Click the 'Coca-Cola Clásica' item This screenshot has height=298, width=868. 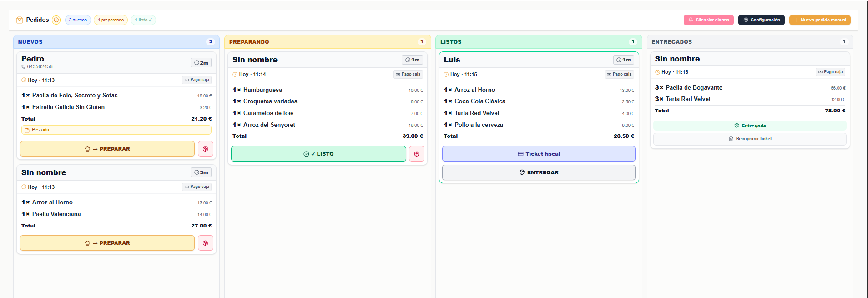coord(480,101)
